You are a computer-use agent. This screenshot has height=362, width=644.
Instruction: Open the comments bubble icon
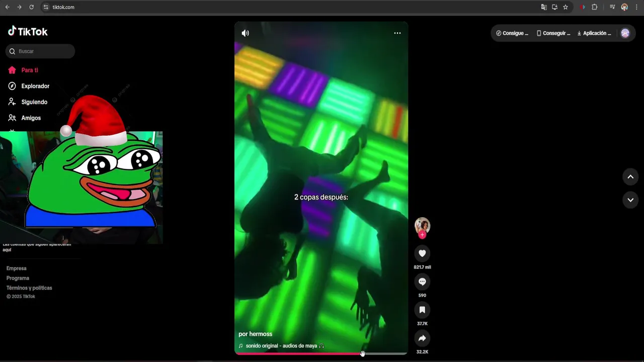(x=422, y=282)
